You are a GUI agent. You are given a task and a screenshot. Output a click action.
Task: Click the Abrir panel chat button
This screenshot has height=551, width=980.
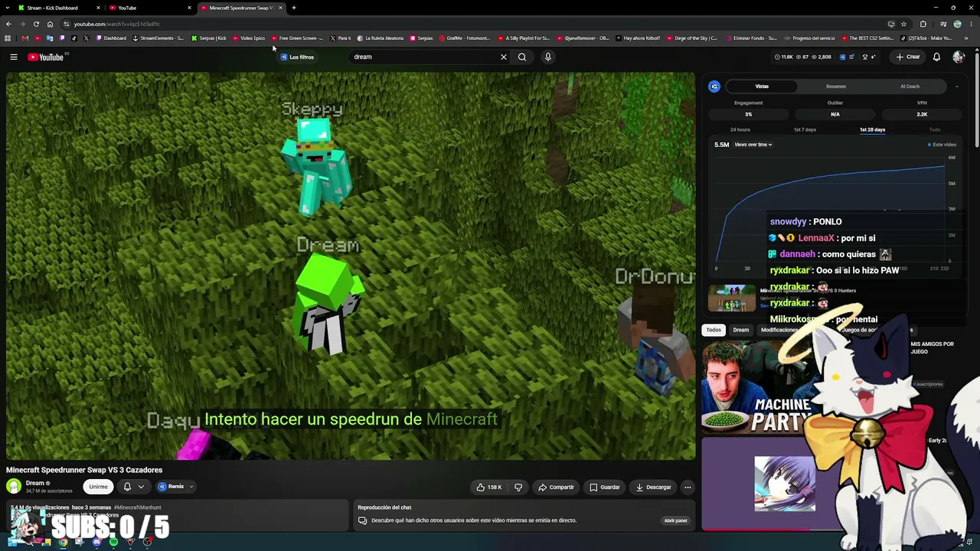pyautogui.click(x=675, y=520)
